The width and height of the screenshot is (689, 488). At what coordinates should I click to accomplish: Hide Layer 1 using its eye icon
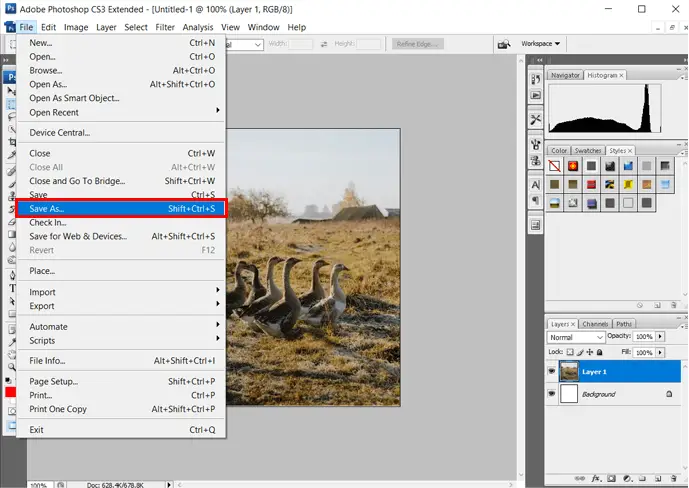[551, 371]
